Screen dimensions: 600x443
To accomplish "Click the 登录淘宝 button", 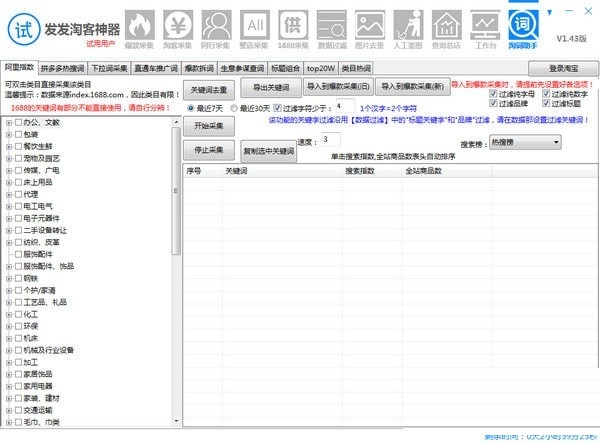I will point(563,69).
